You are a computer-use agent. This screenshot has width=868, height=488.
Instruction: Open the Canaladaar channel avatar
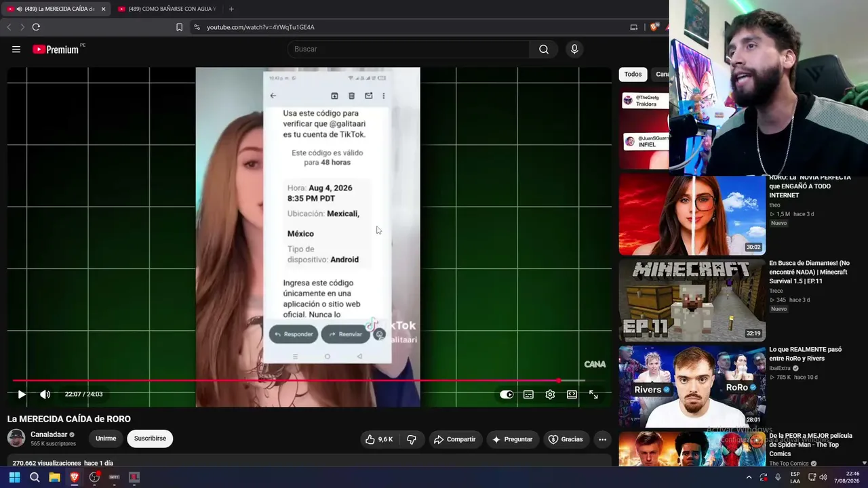[x=16, y=438]
